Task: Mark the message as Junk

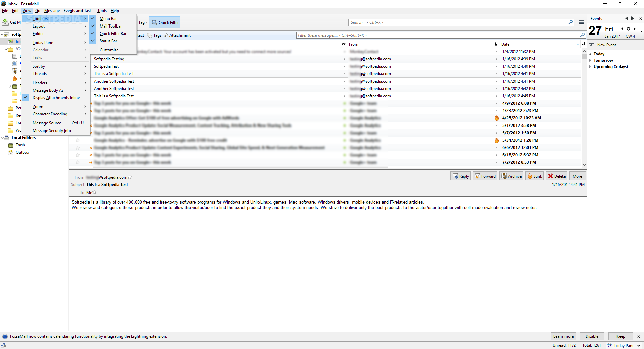Action: click(x=535, y=176)
